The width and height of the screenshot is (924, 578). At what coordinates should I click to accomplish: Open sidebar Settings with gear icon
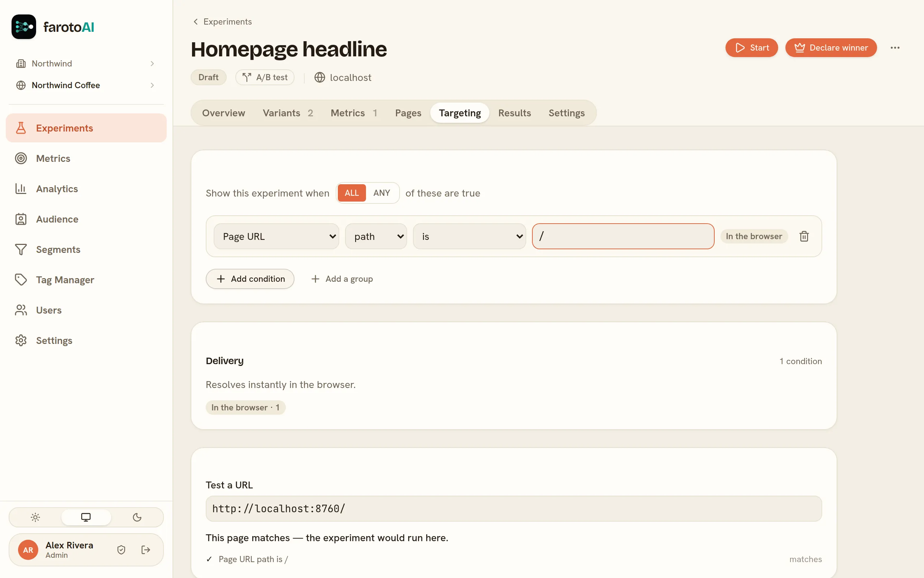point(86,340)
